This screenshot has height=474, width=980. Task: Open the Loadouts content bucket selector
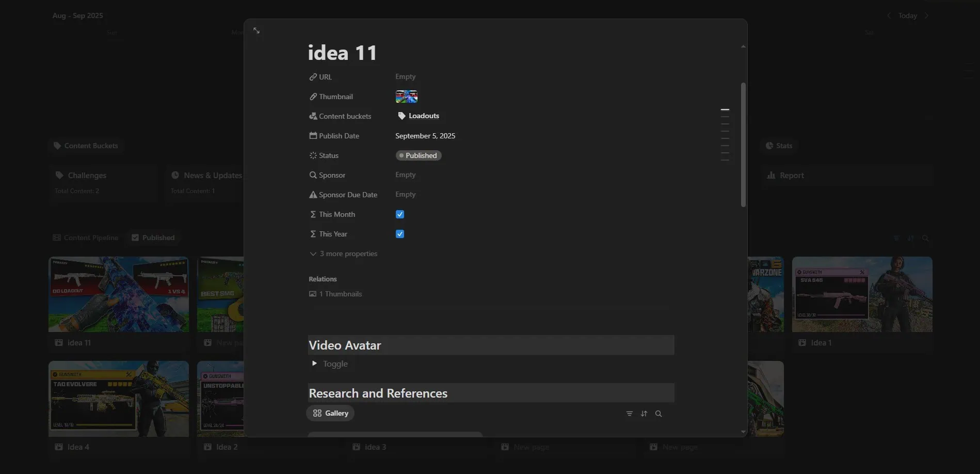coord(419,116)
